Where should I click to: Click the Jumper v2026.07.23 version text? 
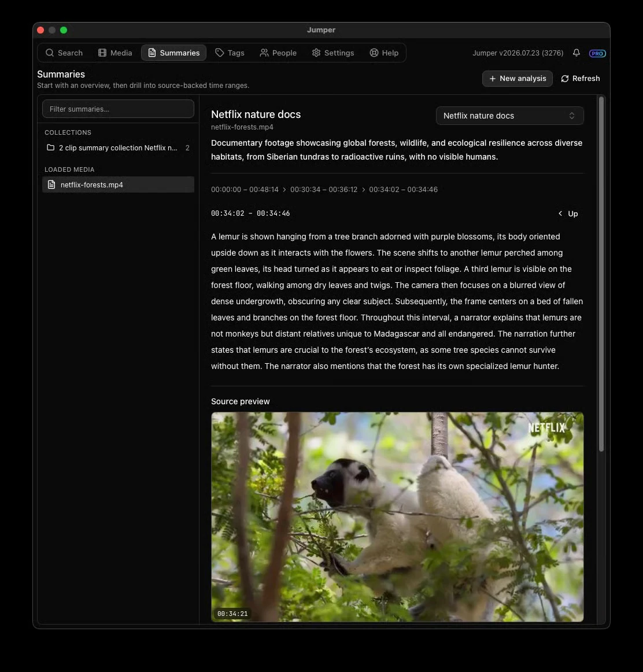(x=518, y=53)
